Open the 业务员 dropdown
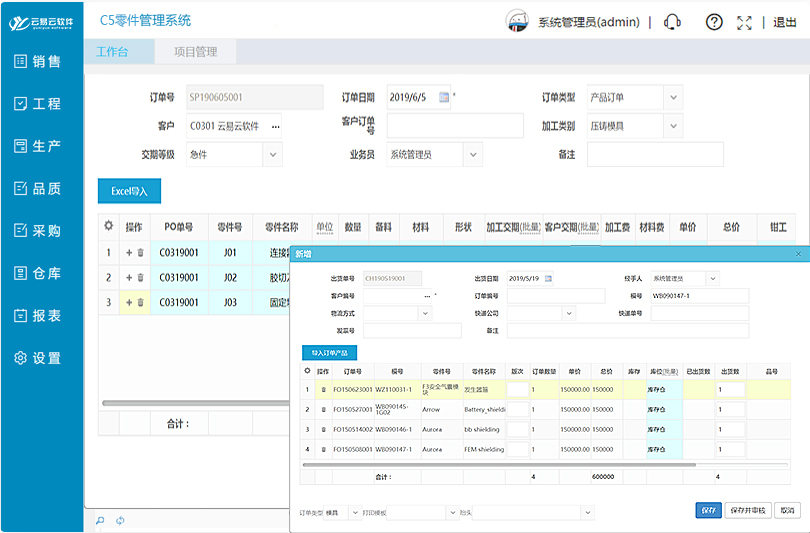 click(x=473, y=154)
